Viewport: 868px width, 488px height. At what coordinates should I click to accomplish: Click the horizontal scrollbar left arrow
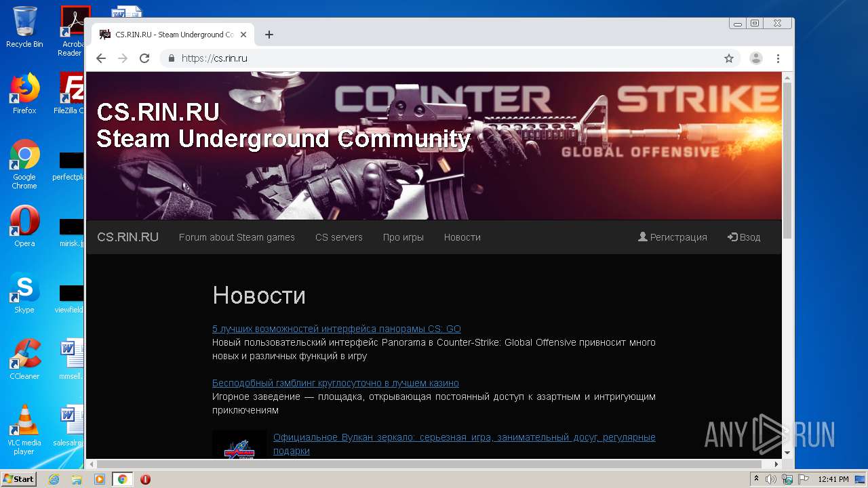(92, 464)
